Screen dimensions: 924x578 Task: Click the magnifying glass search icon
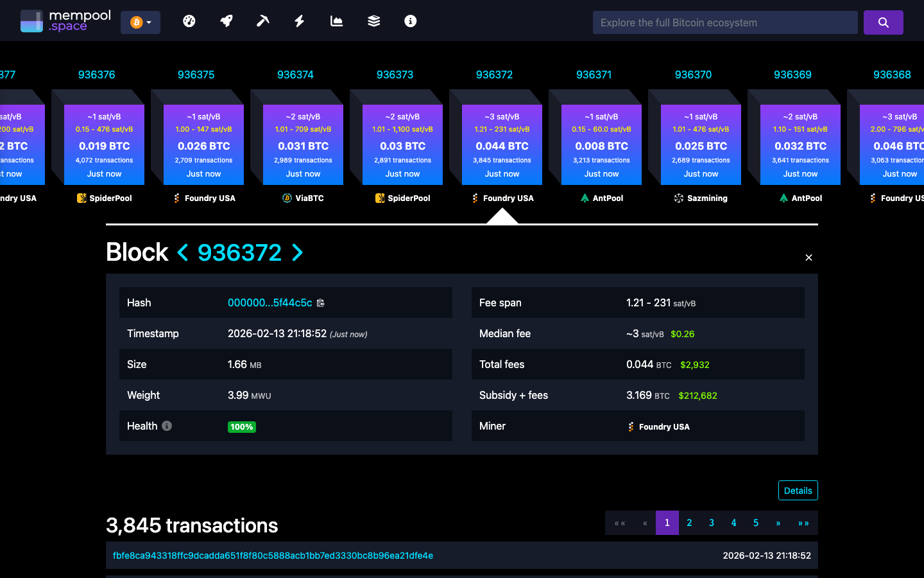pos(884,22)
